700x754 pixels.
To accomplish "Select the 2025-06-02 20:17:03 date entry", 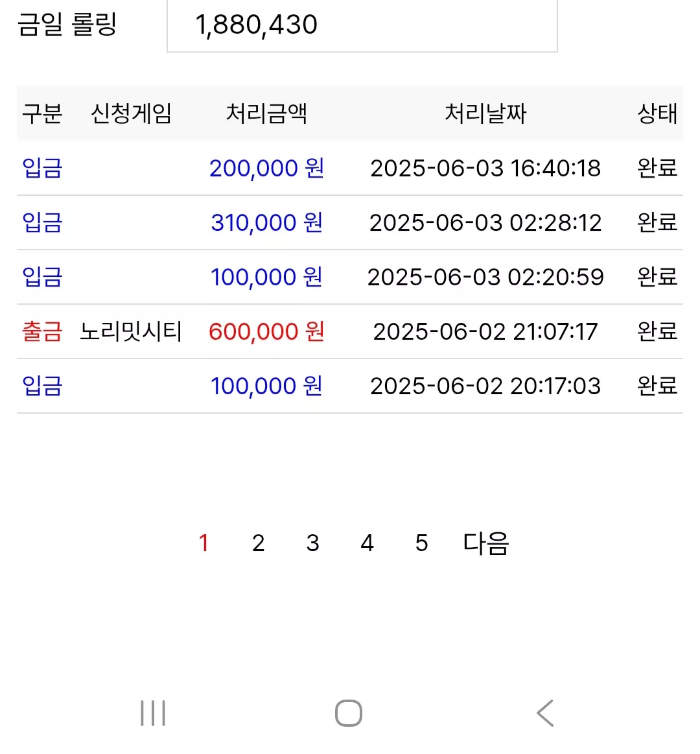I will pos(485,386).
